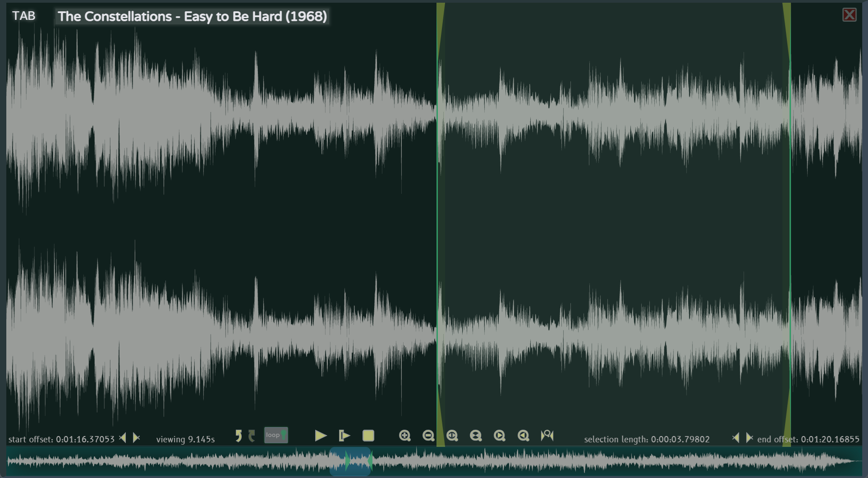Zoom out with the minus magnifier
This screenshot has width=868, height=478.
(x=428, y=436)
